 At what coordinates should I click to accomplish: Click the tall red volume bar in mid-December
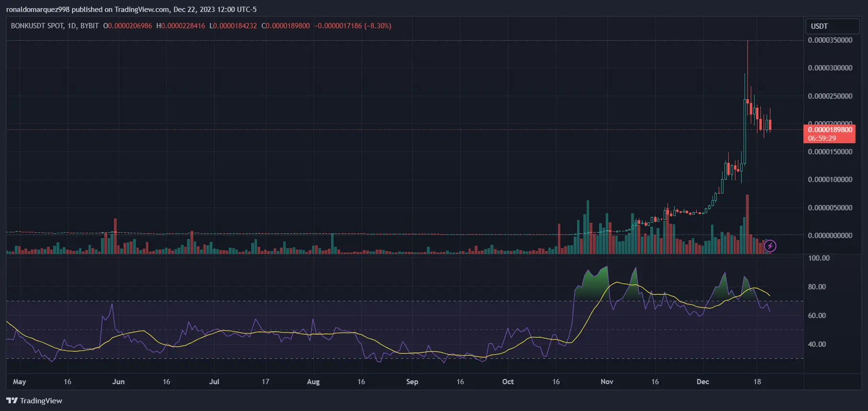pos(747,224)
